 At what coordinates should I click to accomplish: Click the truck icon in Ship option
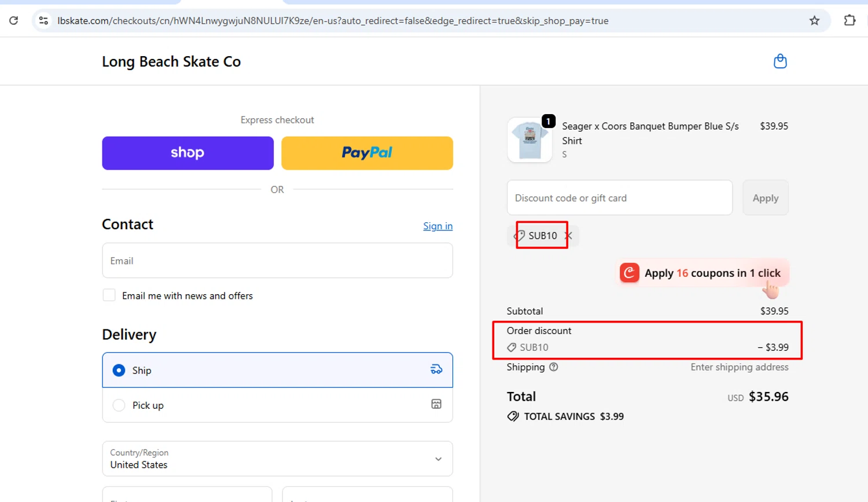tap(436, 369)
